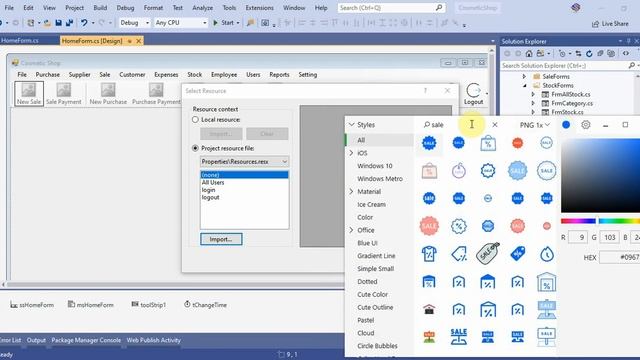Select the tChangeTime timer component
640x360 pixels.
click(205, 304)
